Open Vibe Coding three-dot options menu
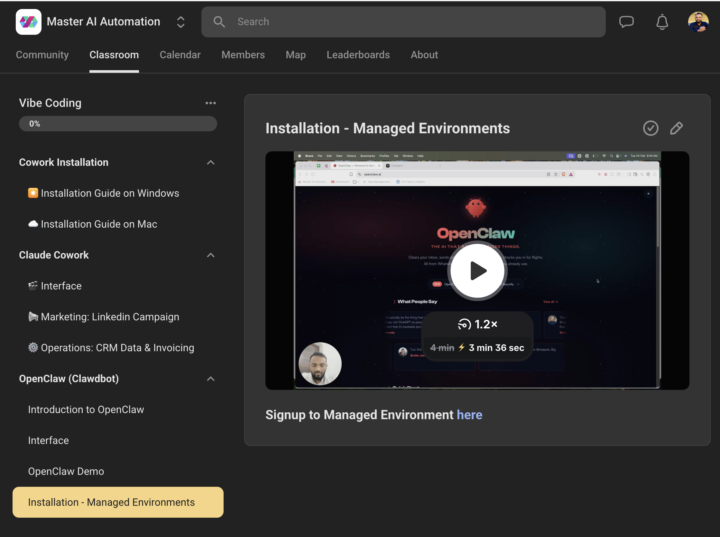The height and width of the screenshot is (537, 720). click(x=210, y=103)
